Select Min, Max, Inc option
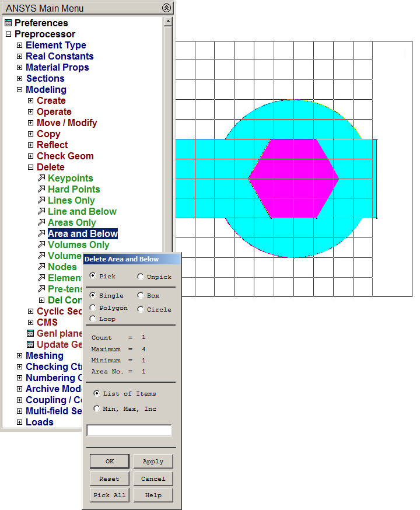Viewport: 420px width, 510px height. pyautogui.click(x=97, y=408)
